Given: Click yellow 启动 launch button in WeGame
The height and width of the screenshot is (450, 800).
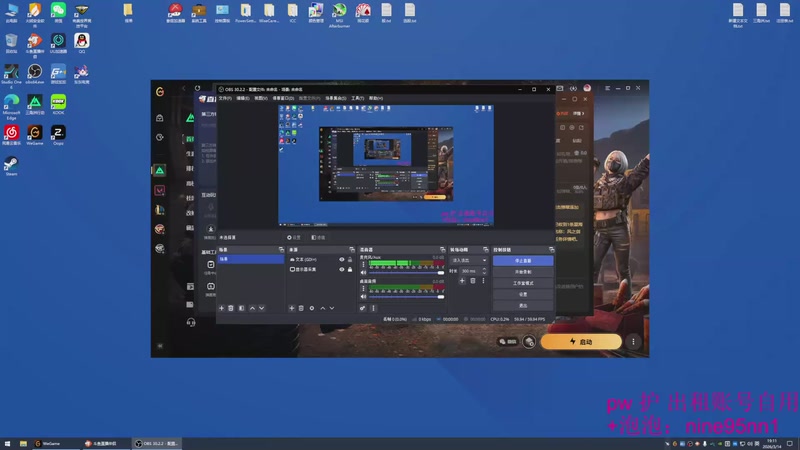Looking at the screenshot, I should 581,342.
